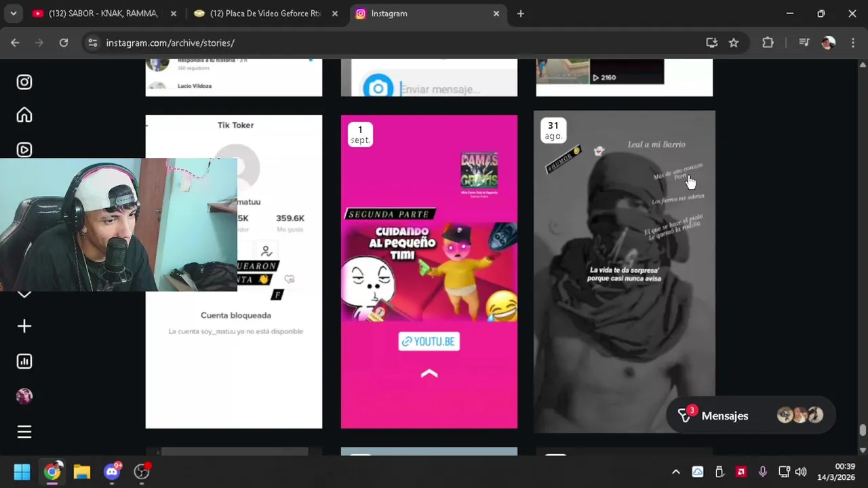Go back in browser history
The width and height of the screenshot is (868, 488).
(x=15, y=43)
